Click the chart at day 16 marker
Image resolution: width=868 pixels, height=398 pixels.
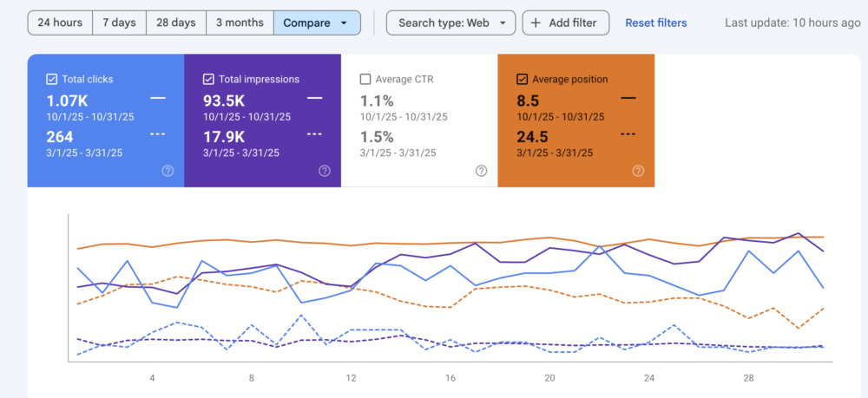450,378
